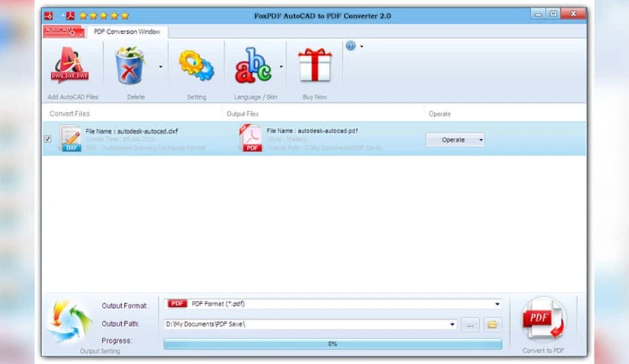Click the Delete trash bin icon

(x=130, y=65)
